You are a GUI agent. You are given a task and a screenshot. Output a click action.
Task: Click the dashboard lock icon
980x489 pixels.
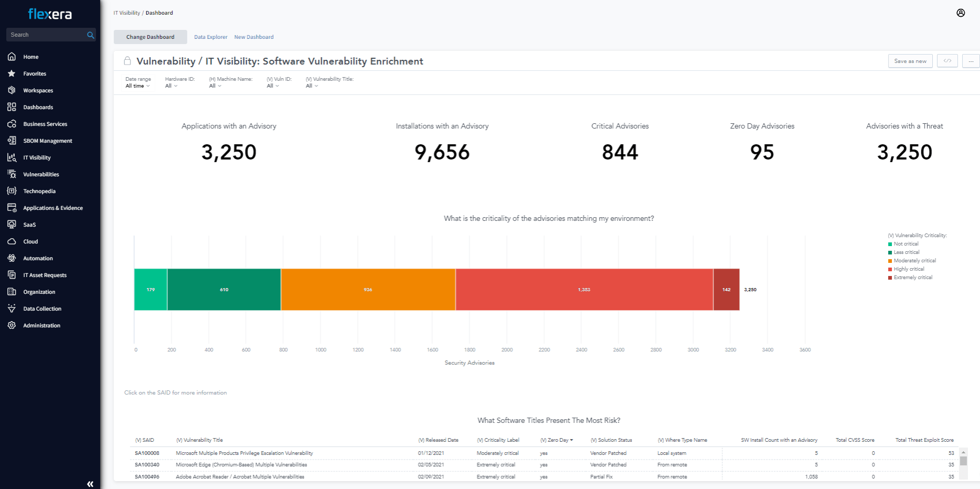click(127, 61)
